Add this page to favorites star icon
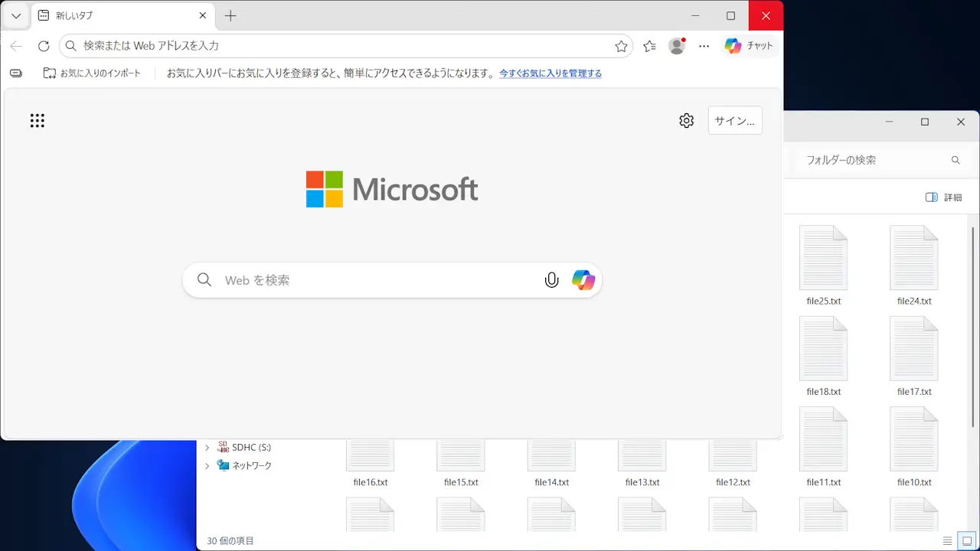980x551 pixels. tap(622, 46)
